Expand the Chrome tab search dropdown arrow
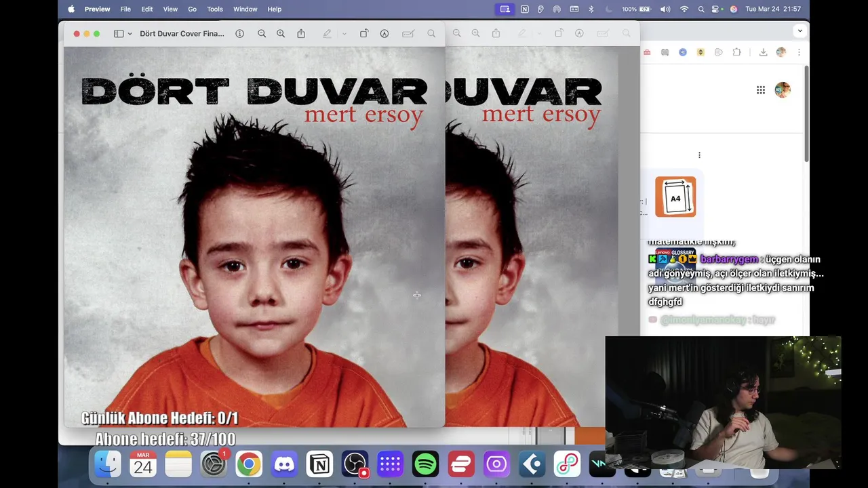868x488 pixels. 800,30
